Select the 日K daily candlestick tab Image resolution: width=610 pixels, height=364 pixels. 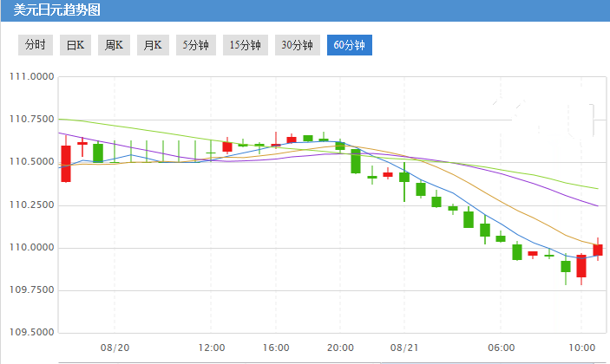(75, 45)
